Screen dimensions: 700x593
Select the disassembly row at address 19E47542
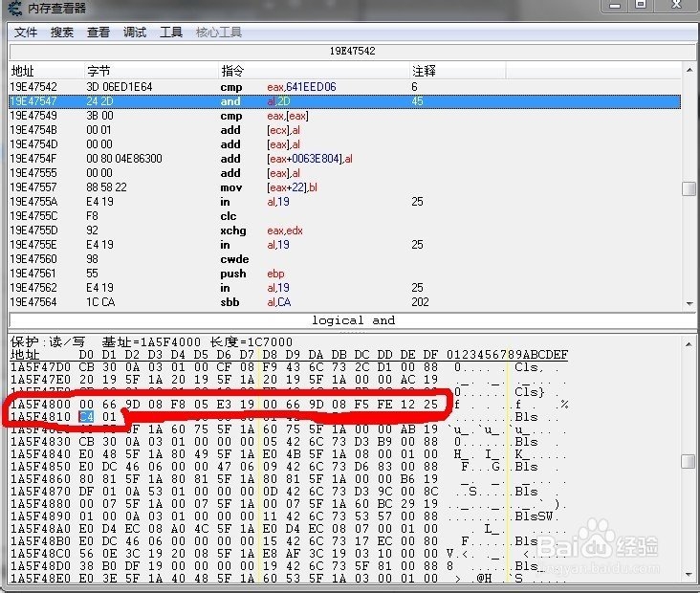[344, 87]
